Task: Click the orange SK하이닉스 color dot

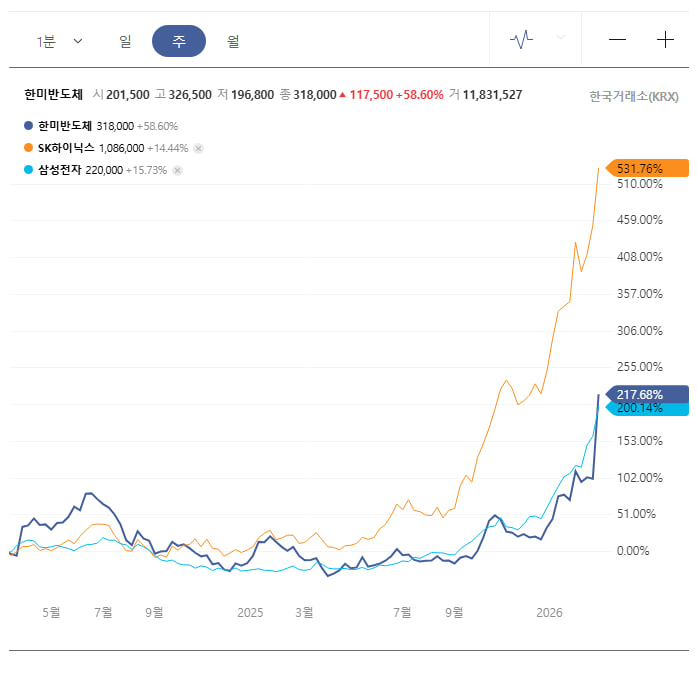Action: coord(28,148)
